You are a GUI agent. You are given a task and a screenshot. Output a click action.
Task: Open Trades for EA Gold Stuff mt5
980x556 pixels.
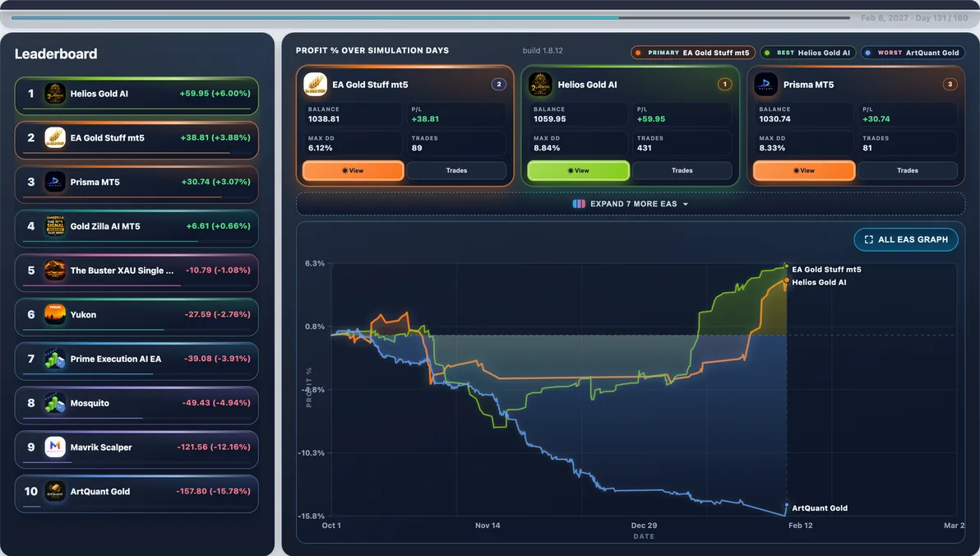point(456,171)
